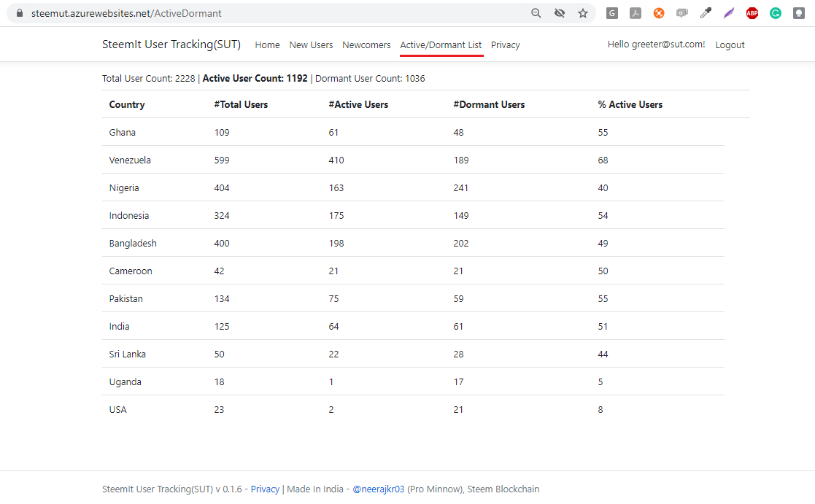
Task: Click Ghana's total users value 109
Action: (222, 133)
